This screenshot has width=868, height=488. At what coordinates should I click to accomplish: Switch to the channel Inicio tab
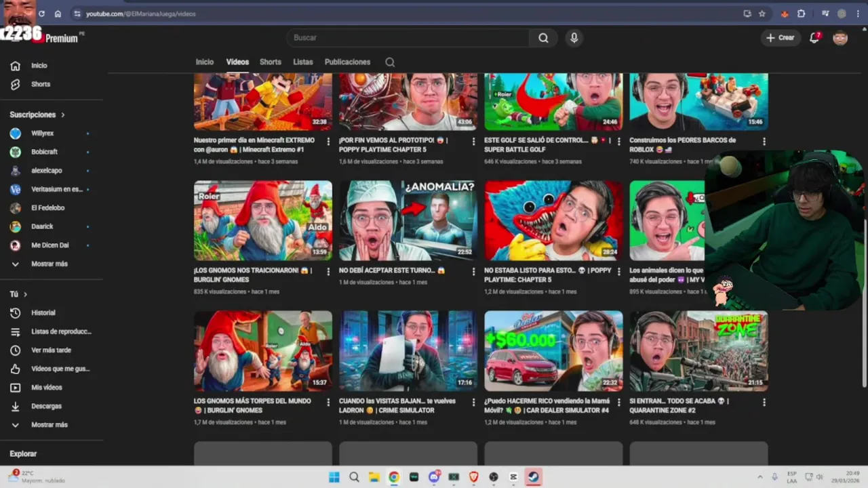click(205, 62)
